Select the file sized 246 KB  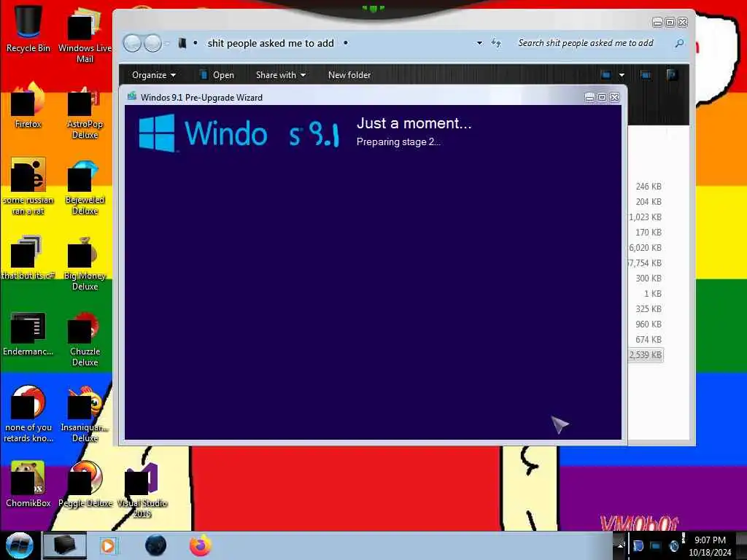[x=649, y=187]
